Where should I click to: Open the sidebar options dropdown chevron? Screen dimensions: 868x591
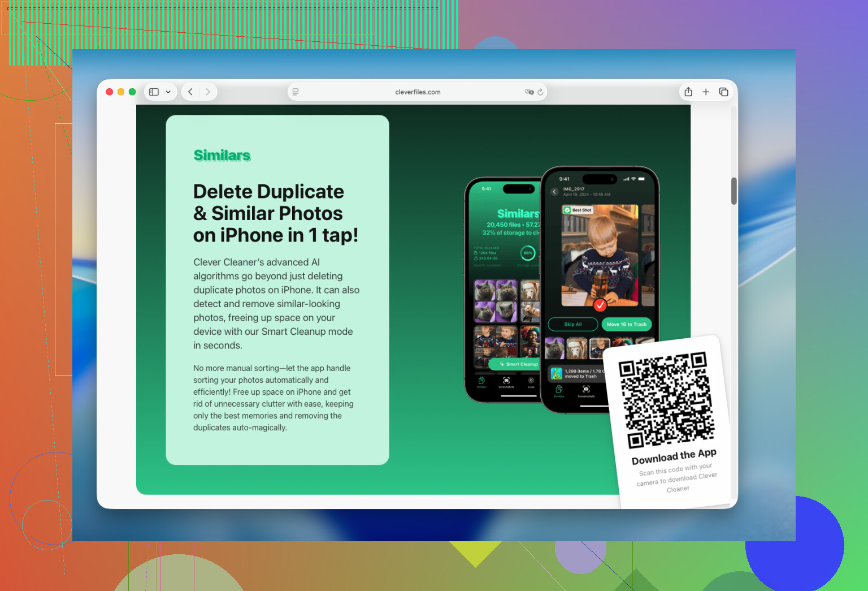[x=168, y=92]
